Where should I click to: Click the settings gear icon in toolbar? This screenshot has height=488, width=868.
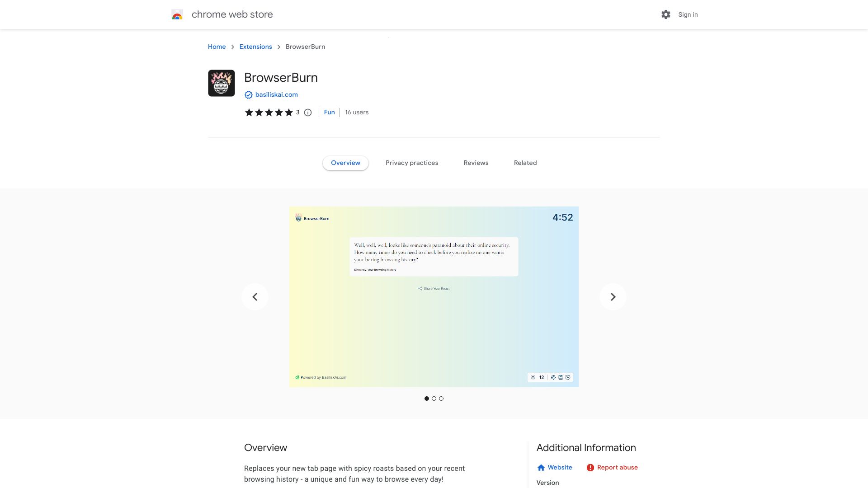665,14
